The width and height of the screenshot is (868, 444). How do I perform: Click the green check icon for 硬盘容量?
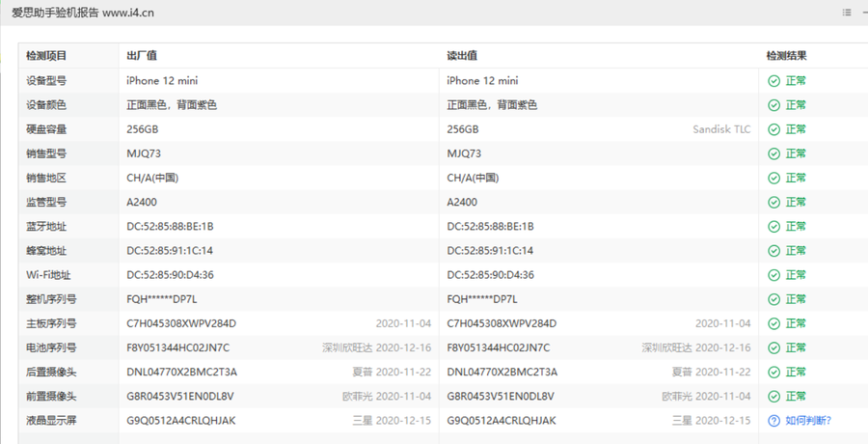773,129
